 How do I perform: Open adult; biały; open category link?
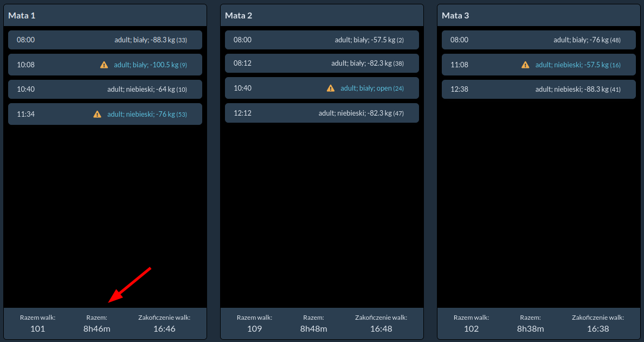tap(372, 88)
